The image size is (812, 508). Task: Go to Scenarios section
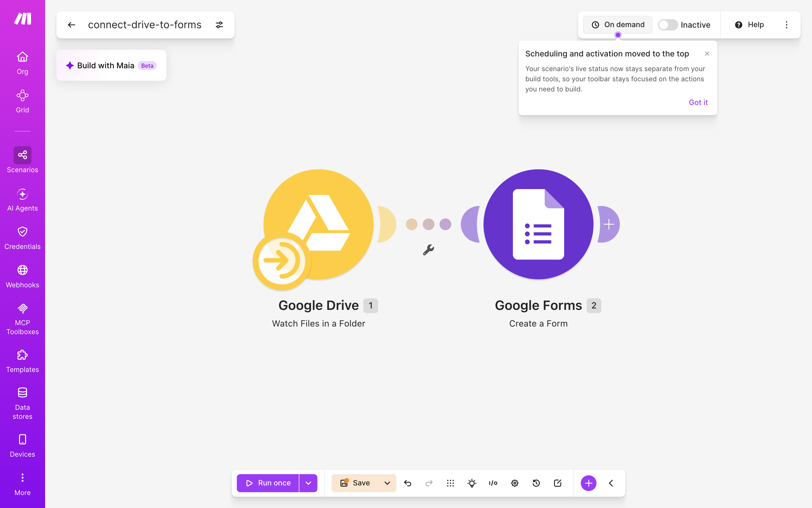[x=23, y=160]
